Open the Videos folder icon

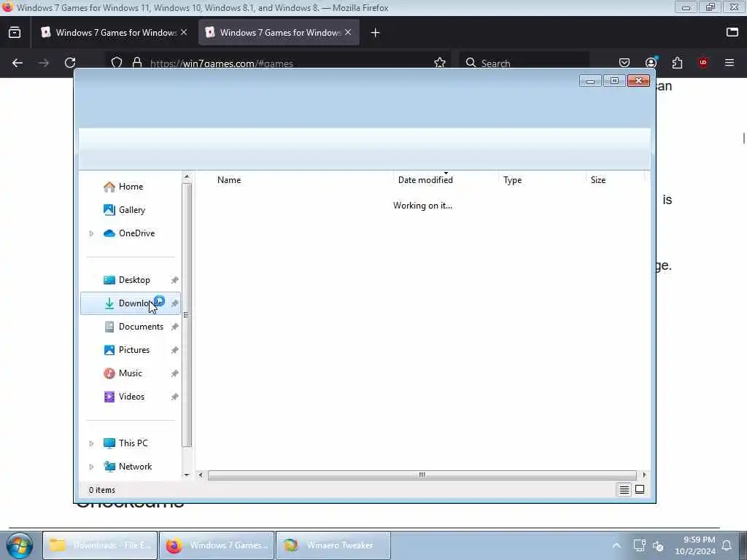(109, 397)
